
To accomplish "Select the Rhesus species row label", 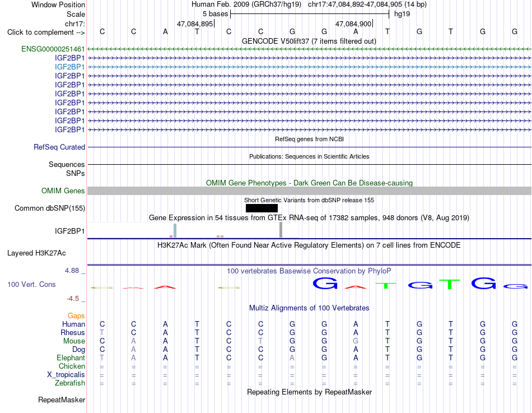I will 73,332.
